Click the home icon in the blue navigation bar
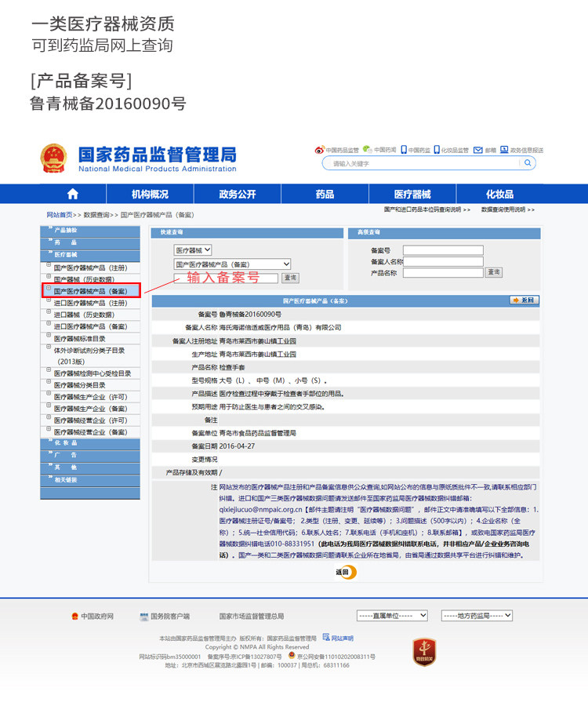Viewport: 588px width, 706px height. pos(72,194)
